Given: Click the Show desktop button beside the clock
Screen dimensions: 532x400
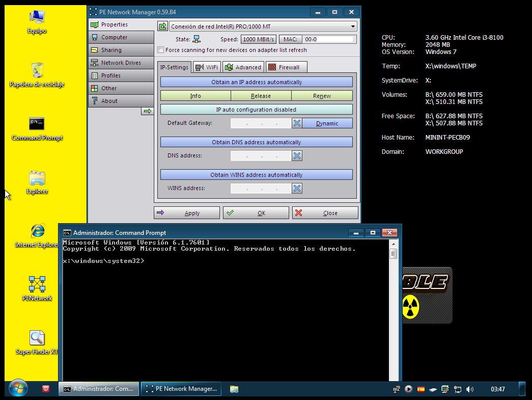Looking at the screenshot, I should click(x=522, y=389).
